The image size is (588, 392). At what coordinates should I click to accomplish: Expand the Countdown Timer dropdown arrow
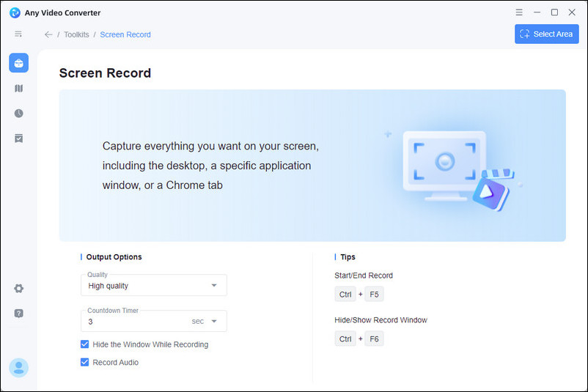coord(214,321)
